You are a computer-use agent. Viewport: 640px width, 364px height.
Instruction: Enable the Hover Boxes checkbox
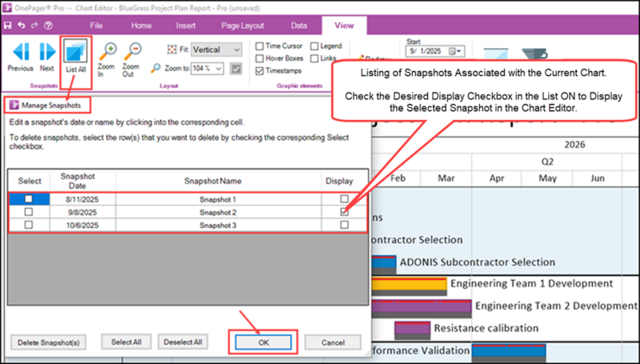click(259, 58)
